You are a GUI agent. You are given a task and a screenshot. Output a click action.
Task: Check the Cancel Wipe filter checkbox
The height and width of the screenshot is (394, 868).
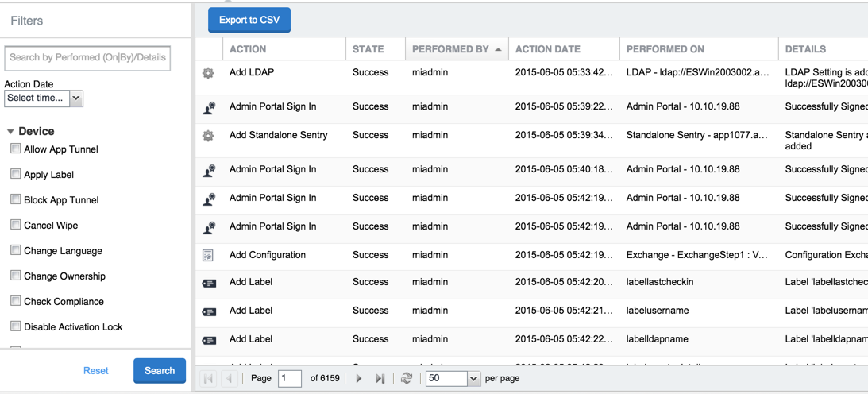tap(15, 225)
